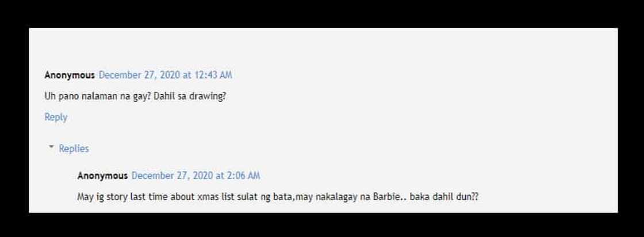The height and width of the screenshot is (237, 644).
Task: Click the 'Uh pano nalaman na gay?' text
Action: (97, 97)
